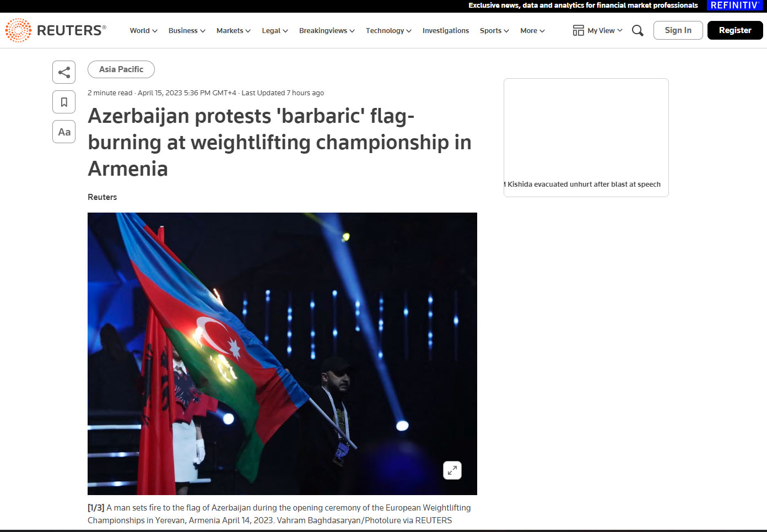This screenshot has height=532, width=767.
Task: Open the Markets dropdown menu
Action: [234, 31]
